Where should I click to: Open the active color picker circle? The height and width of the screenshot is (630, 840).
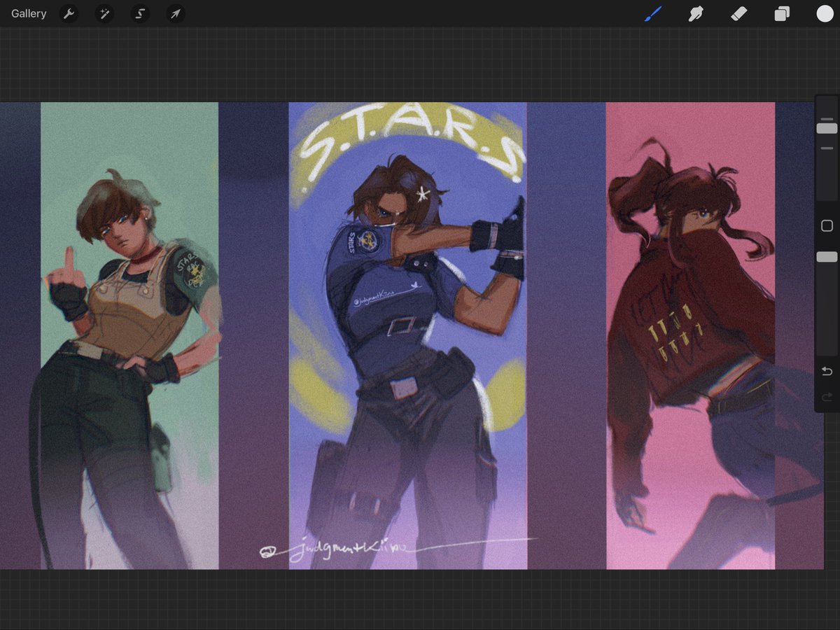point(825,13)
